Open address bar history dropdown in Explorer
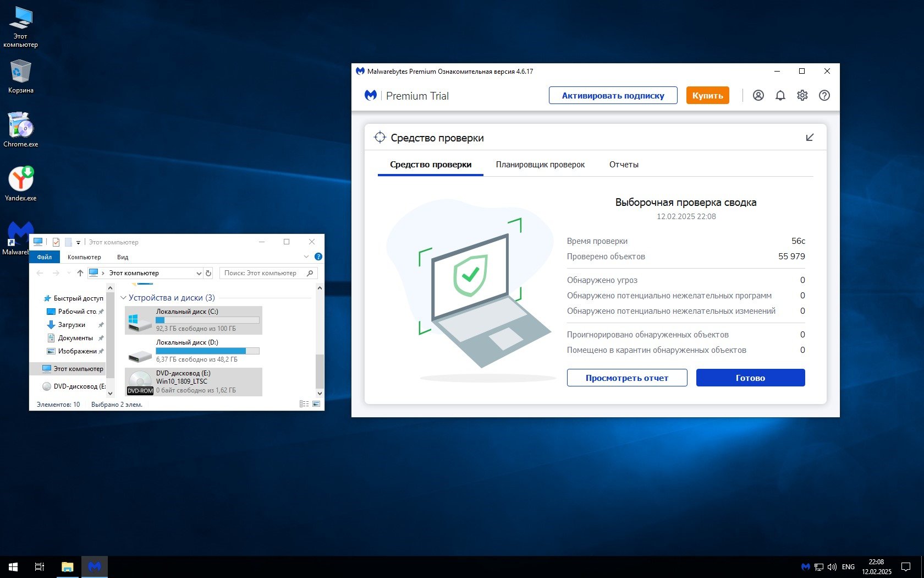Image resolution: width=924 pixels, height=578 pixels. tap(199, 273)
